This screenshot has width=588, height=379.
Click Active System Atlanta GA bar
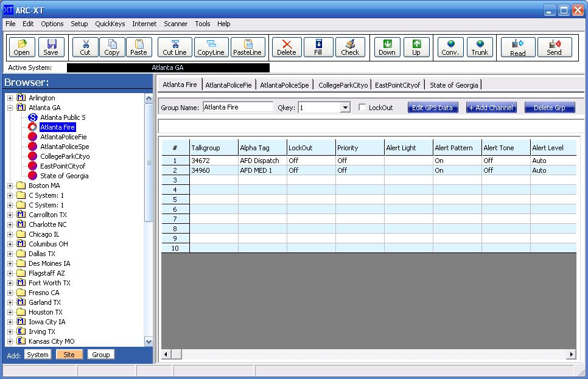168,68
